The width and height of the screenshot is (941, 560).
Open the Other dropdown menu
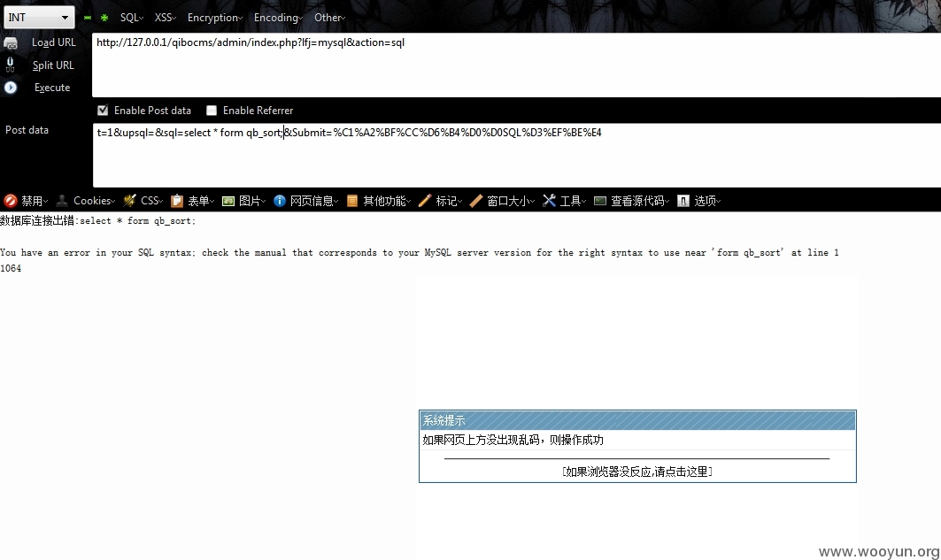click(x=329, y=18)
